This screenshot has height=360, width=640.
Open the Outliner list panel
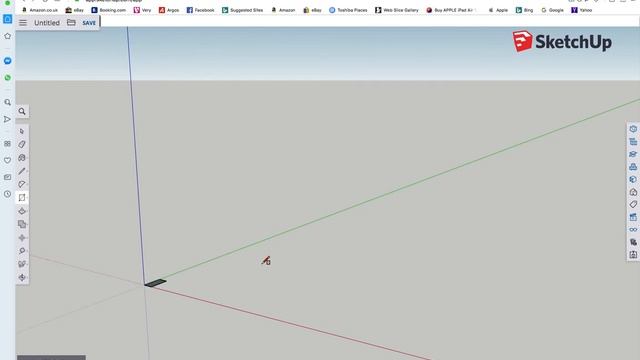[633, 142]
